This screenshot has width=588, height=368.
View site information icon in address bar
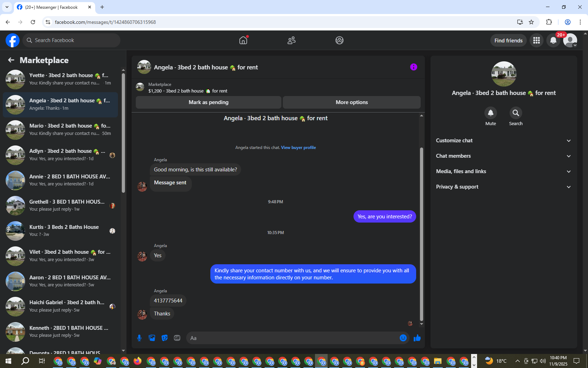[48, 22]
